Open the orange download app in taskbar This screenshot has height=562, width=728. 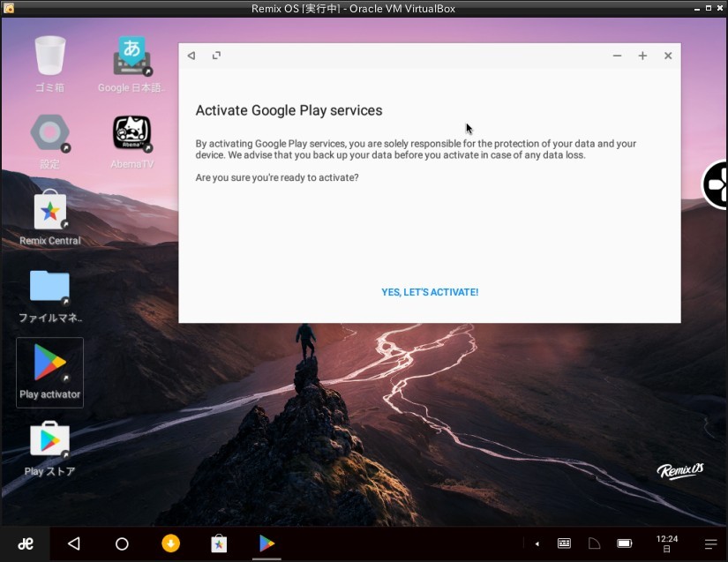(x=171, y=543)
